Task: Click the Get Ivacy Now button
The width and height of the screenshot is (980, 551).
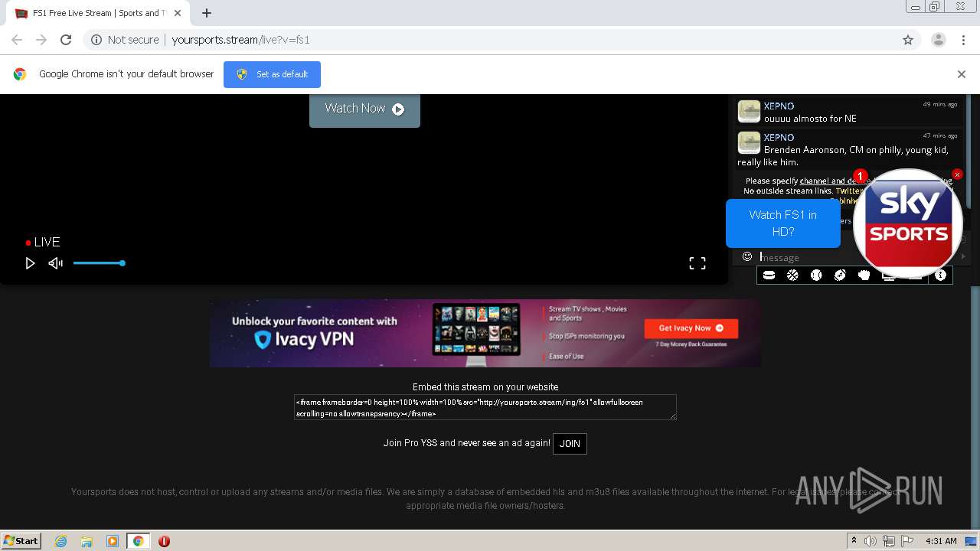Action: pyautogui.click(x=691, y=328)
